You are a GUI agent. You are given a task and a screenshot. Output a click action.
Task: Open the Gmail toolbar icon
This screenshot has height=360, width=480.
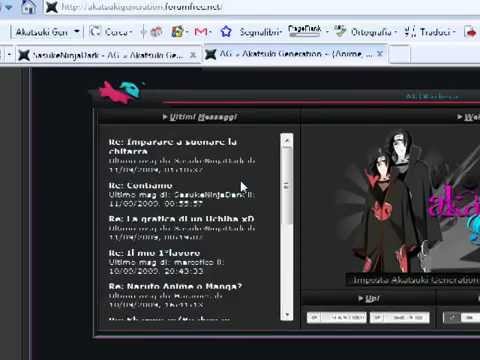point(202,32)
